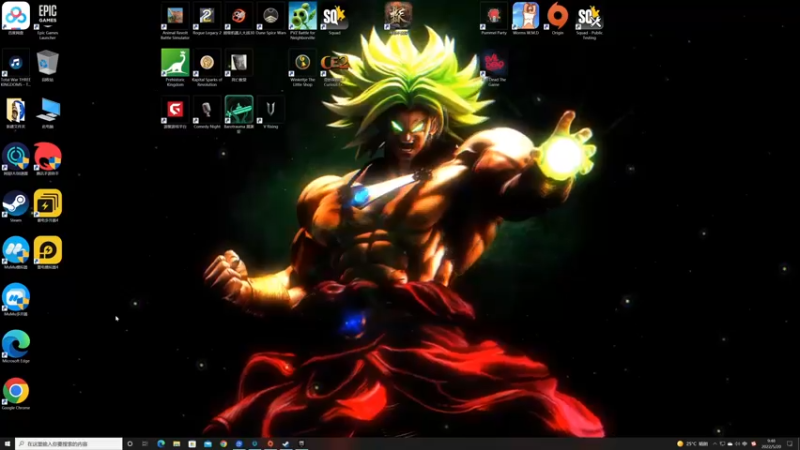Viewport: 800px width, 450px height.
Task: Open weather widget showing 25°C
Action: (x=693, y=444)
